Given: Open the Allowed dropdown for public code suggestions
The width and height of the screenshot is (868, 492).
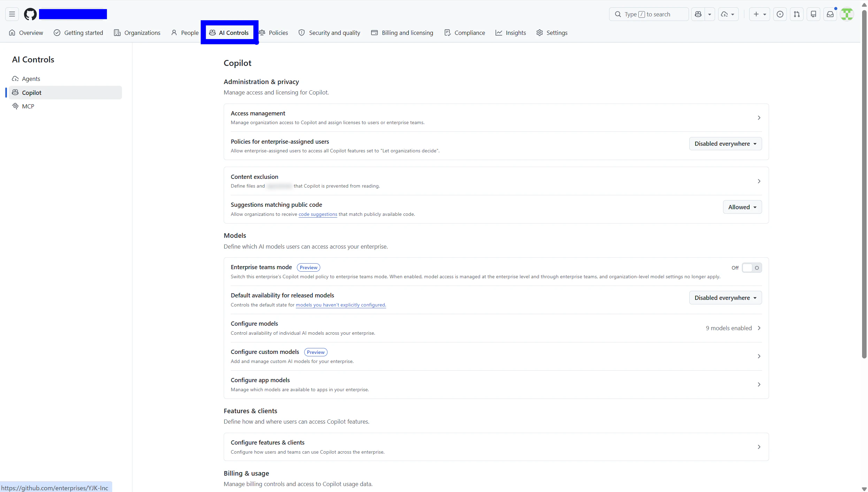Looking at the screenshot, I should point(743,207).
